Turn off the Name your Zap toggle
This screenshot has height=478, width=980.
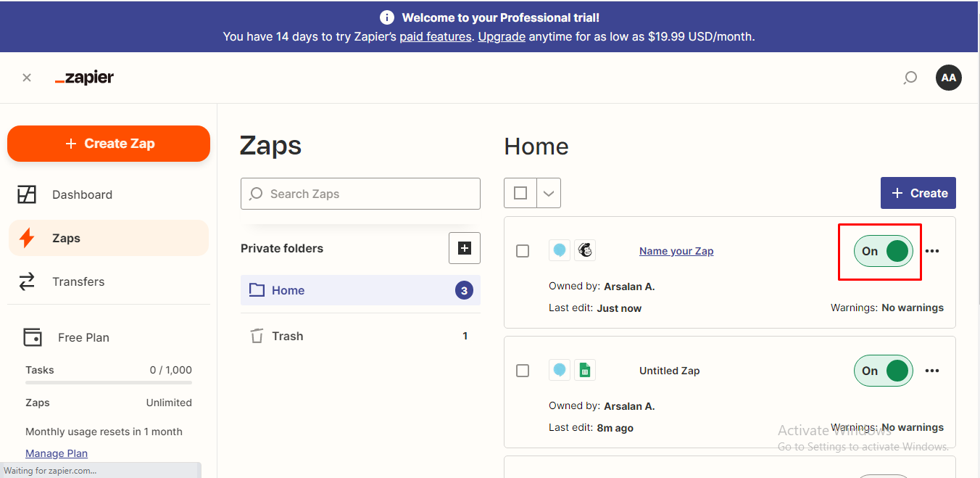[883, 251]
